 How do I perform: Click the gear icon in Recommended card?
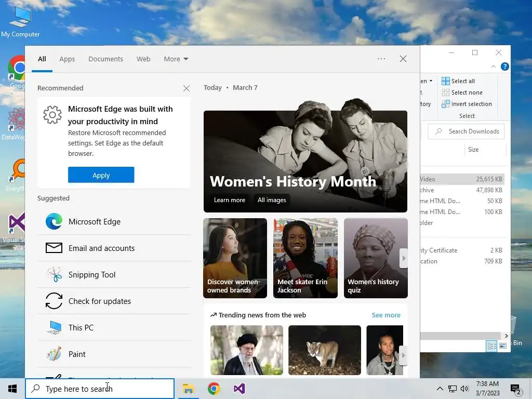point(52,115)
